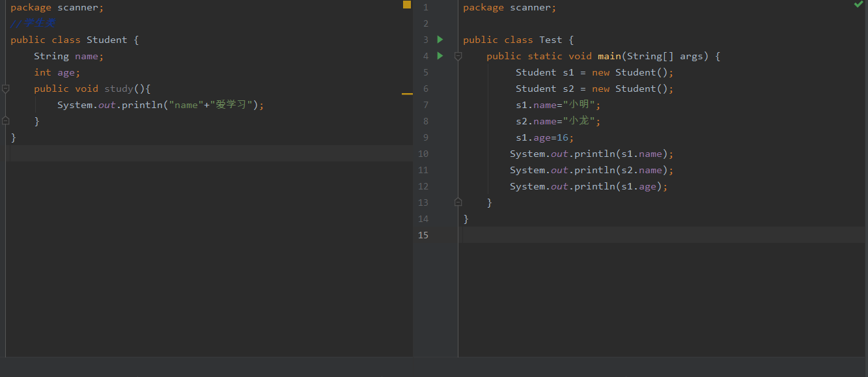The width and height of the screenshot is (868, 377).
Task: Click the 's1.age=16;' assignment
Action: 545,137
